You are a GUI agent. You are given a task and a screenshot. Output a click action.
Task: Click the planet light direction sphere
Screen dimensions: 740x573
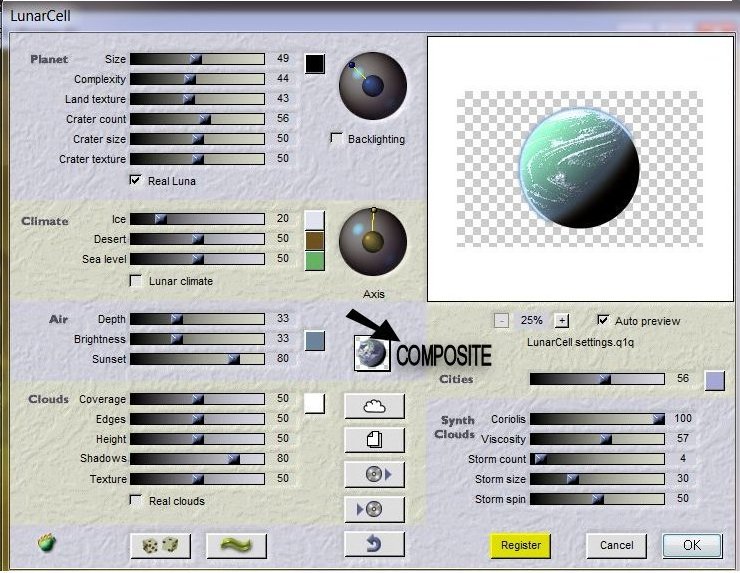pyautogui.click(x=373, y=86)
